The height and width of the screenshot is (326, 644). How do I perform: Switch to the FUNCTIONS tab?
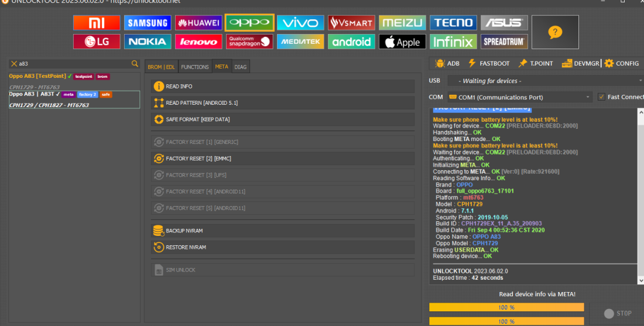tap(195, 67)
